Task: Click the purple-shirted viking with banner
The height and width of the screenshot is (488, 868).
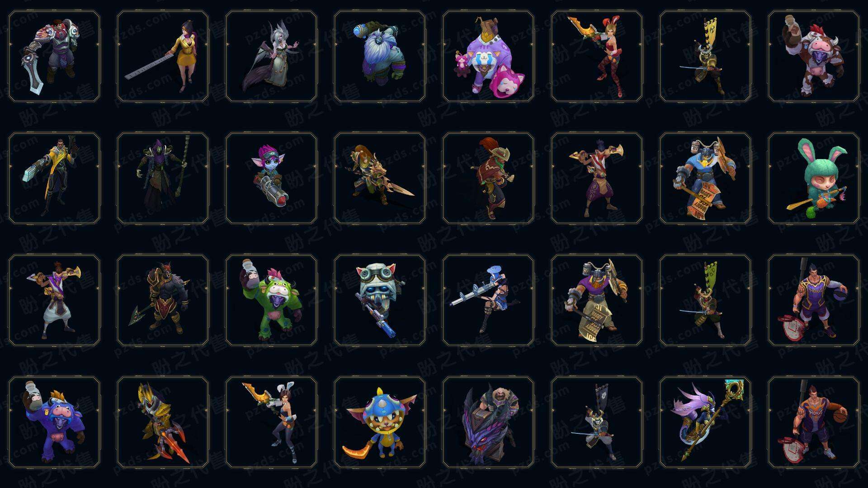Action: (x=596, y=300)
